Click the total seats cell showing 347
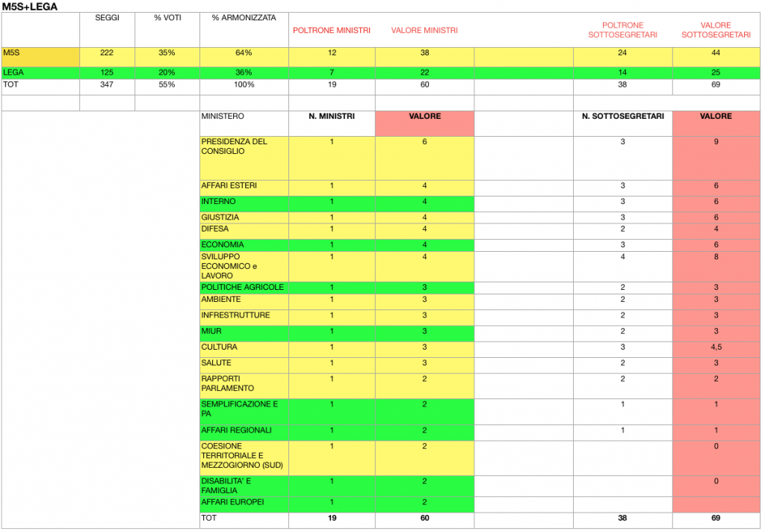The height and width of the screenshot is (532, 765). [x=107, y=85]
